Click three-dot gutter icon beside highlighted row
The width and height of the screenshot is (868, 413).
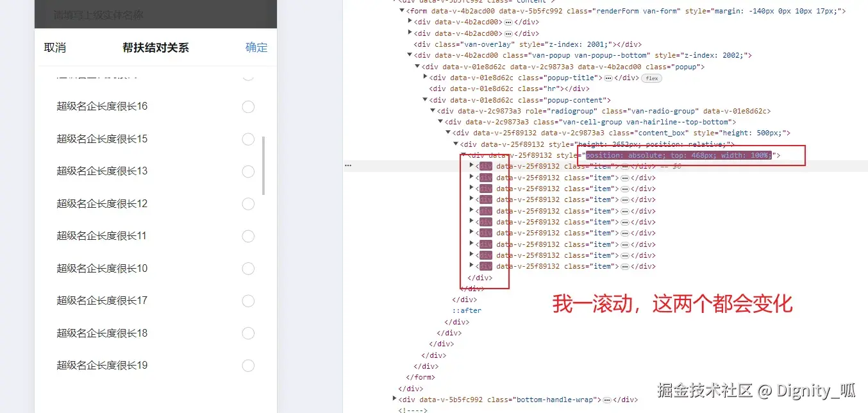pos(347,165)
